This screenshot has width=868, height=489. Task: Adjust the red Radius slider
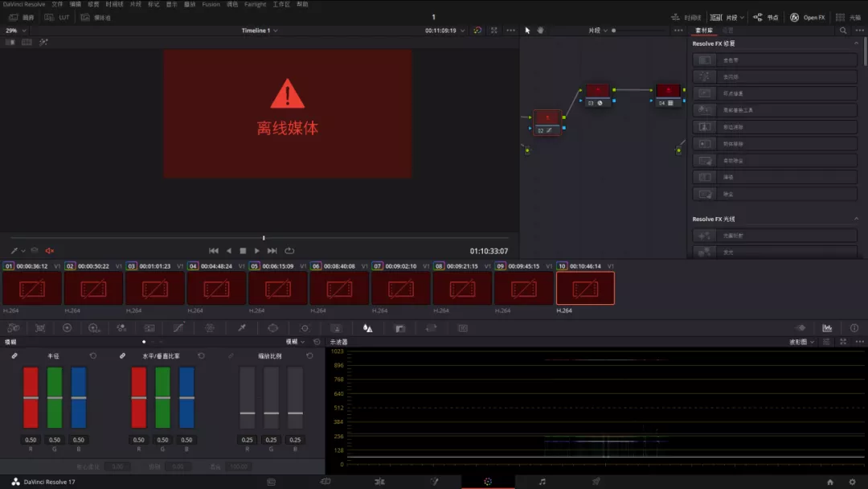(31, 397)
